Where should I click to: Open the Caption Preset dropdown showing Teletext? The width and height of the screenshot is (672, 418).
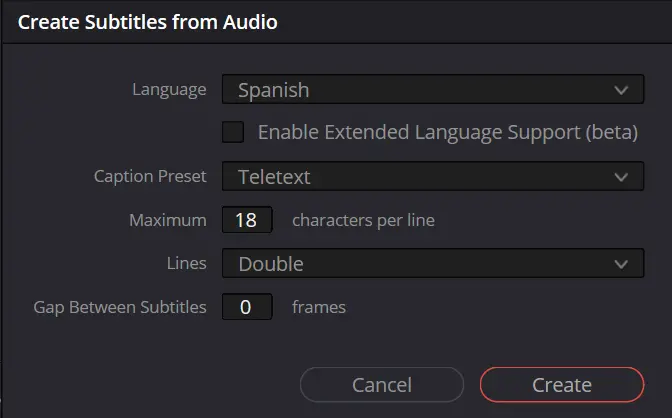coord(433,176)
